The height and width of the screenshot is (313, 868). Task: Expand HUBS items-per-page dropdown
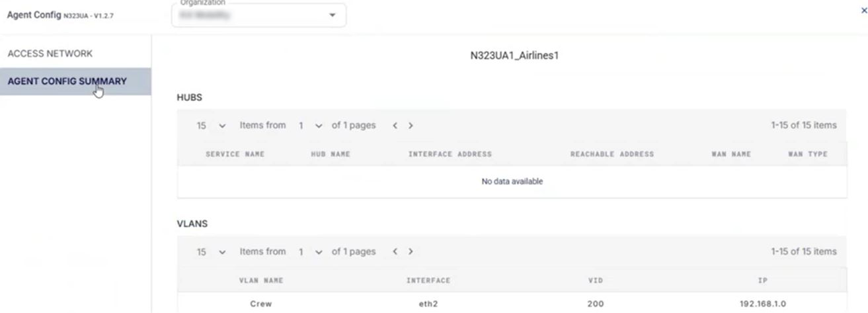click(x=212, y=126)
